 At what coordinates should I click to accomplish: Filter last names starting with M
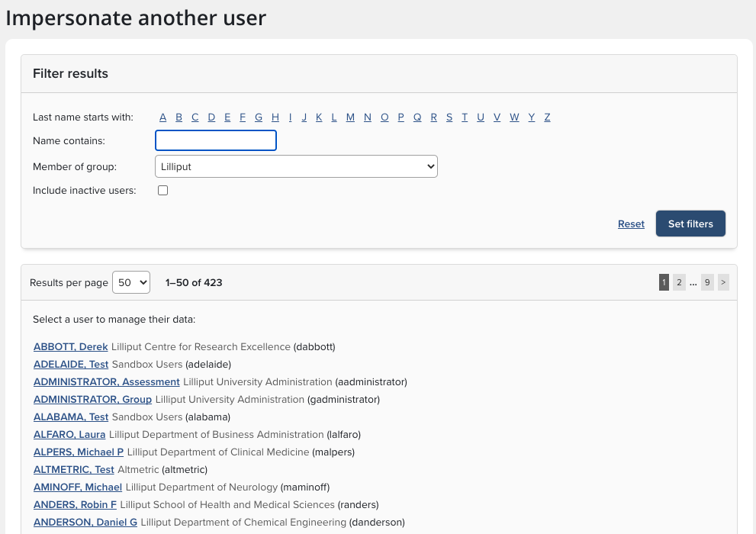pyautogui.click(x=350, y=117)
